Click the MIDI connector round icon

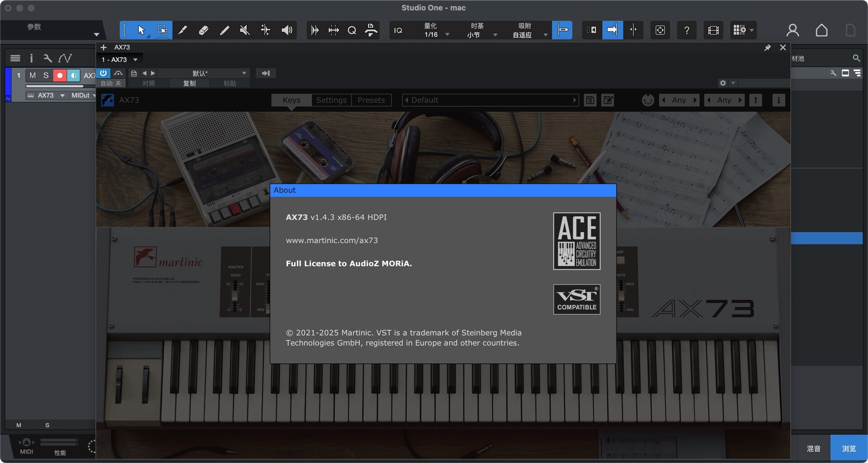coord(648,100)
